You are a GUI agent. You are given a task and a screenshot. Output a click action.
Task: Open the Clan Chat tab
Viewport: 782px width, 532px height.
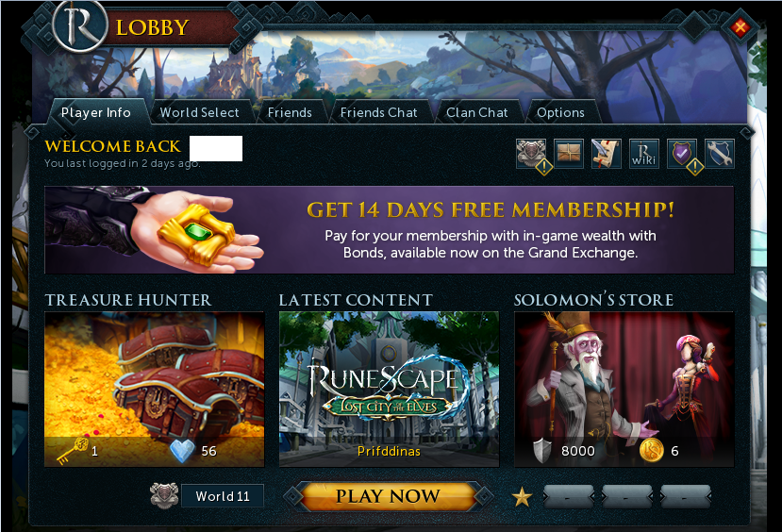tap(476, 112)
